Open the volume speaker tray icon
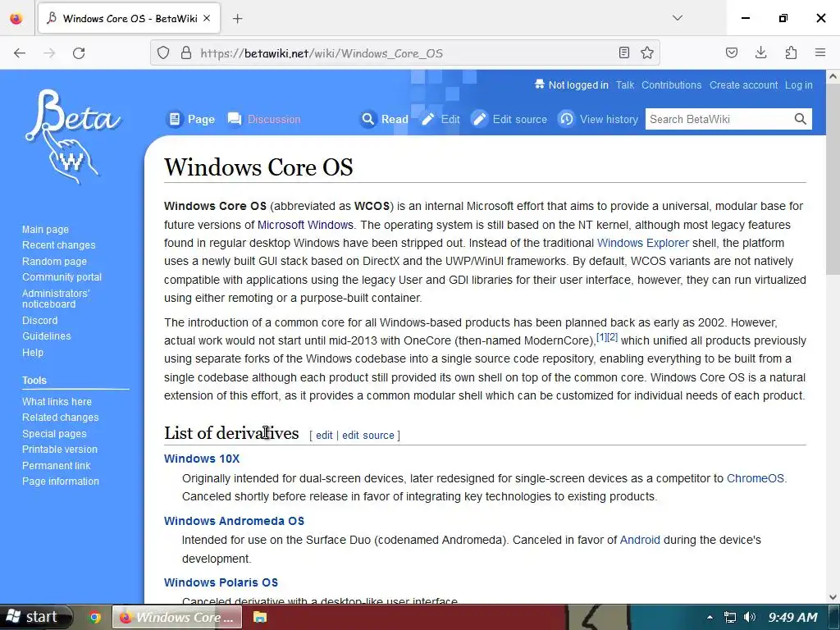Viewport: 840px width, 630px height. [750, 617]
